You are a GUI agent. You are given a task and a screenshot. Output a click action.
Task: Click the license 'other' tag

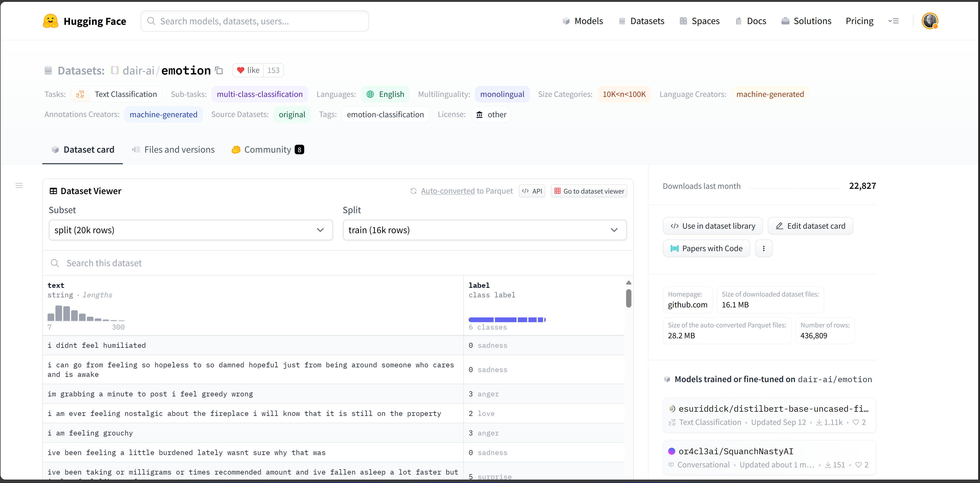[491, 114]
